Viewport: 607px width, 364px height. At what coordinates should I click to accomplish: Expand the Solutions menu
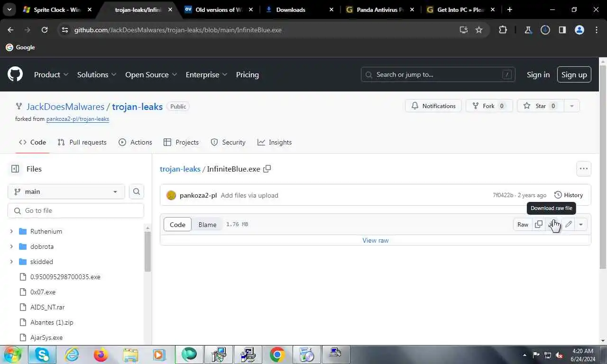[x=97, y=74]
